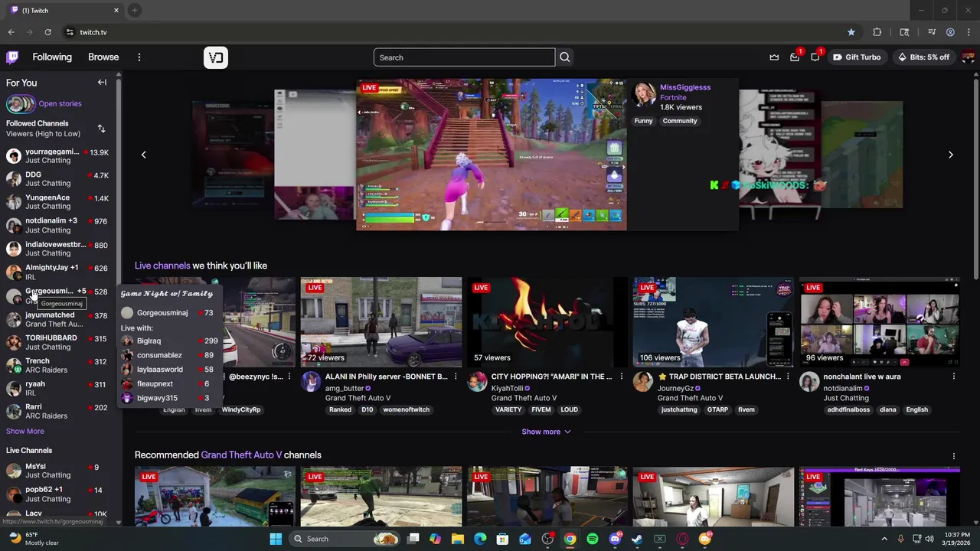Collapse the For You sidebar arrow

tap(102, 82)
